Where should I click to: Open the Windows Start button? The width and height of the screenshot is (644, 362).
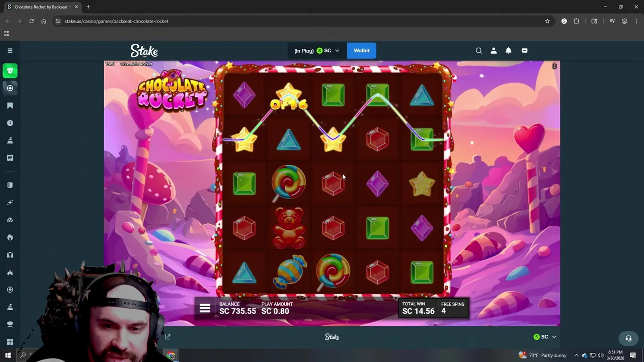[x=8, y=355]
